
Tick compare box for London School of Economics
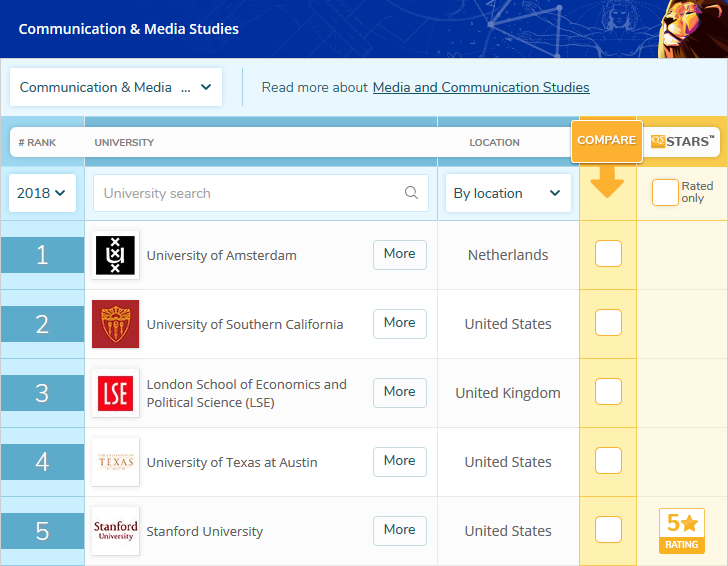608,391
